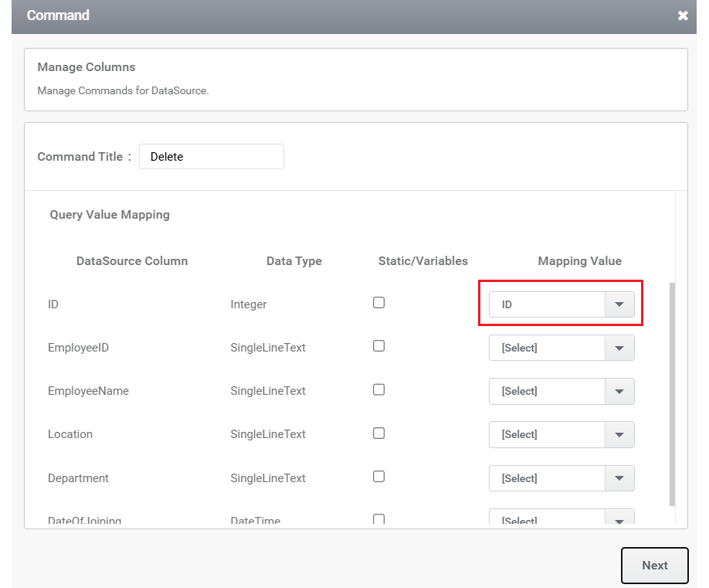Image resolution: width=709 pixels, height=588 pixels.
Task: Open Department [Select] mapping dropdown
Action: pyautogui.click(x=561, y=478)
